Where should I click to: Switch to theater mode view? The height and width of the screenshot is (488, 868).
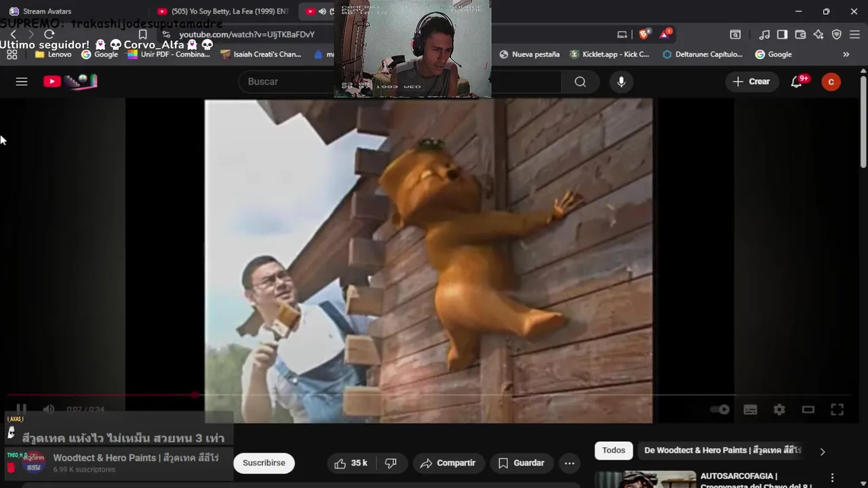point(808,409)
